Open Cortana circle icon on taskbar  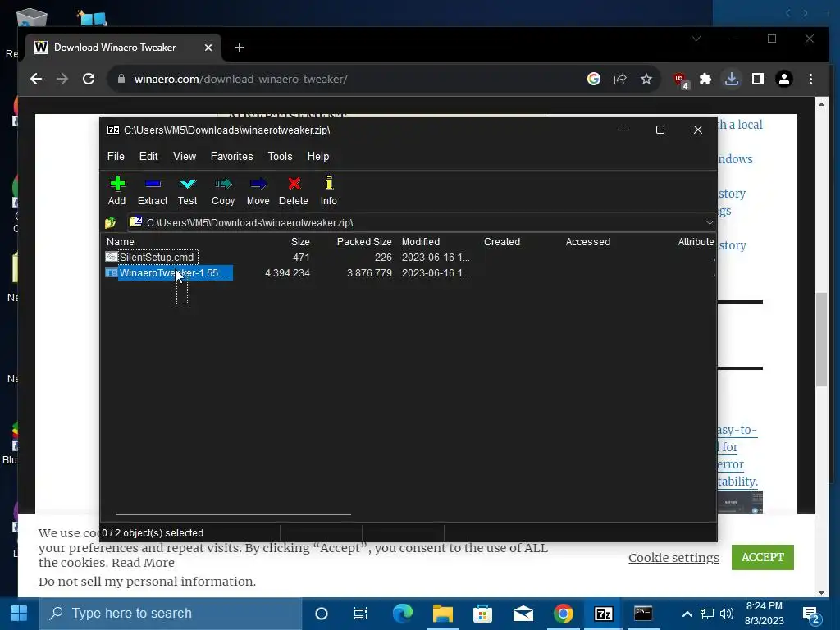point(322,614)
